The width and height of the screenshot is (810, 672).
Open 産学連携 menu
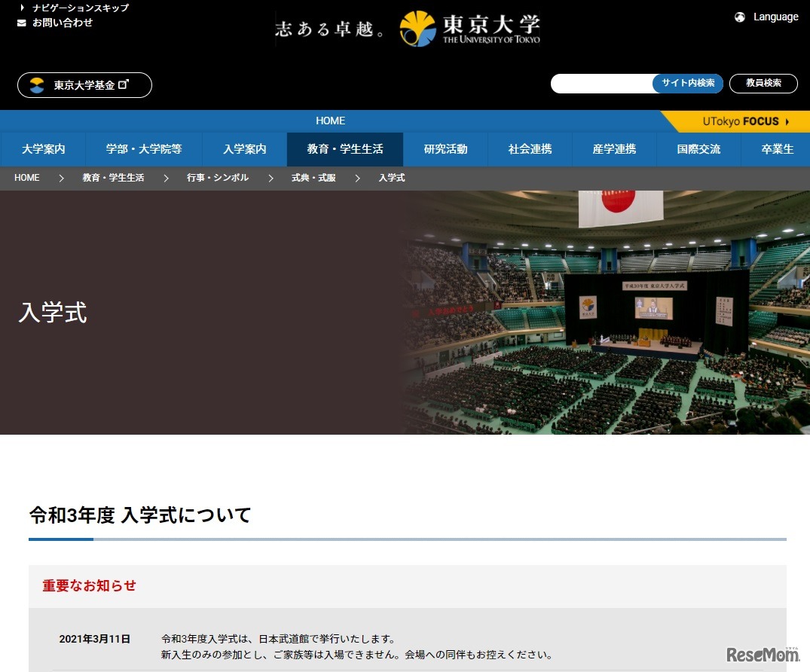(614, 149)
